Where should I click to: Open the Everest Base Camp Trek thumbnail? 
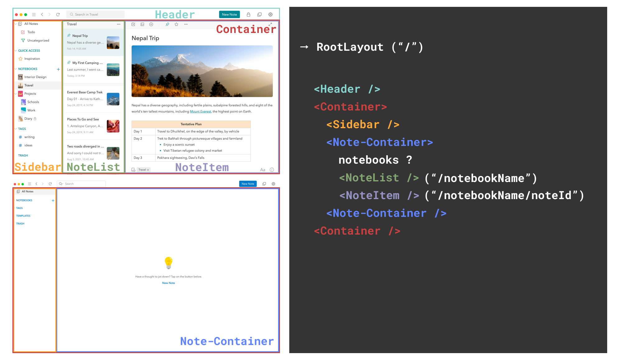[x=113, y=99]
